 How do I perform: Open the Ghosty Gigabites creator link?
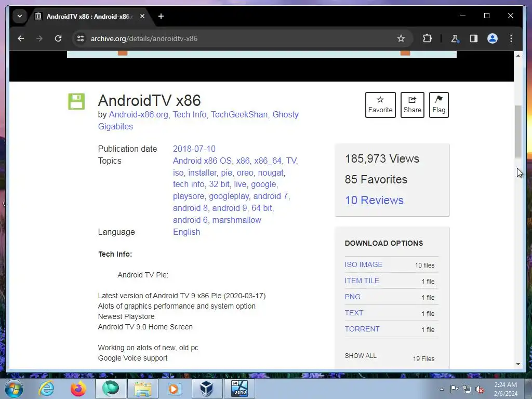198,121
